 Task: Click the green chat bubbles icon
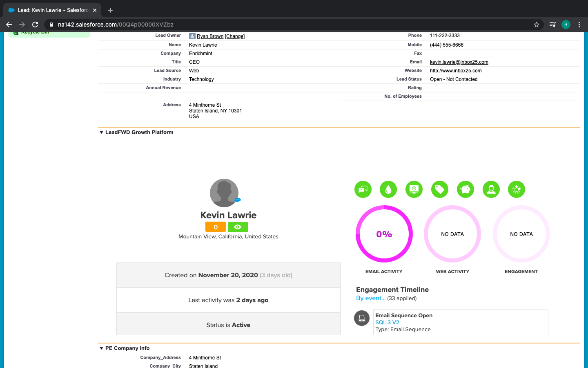363,189
